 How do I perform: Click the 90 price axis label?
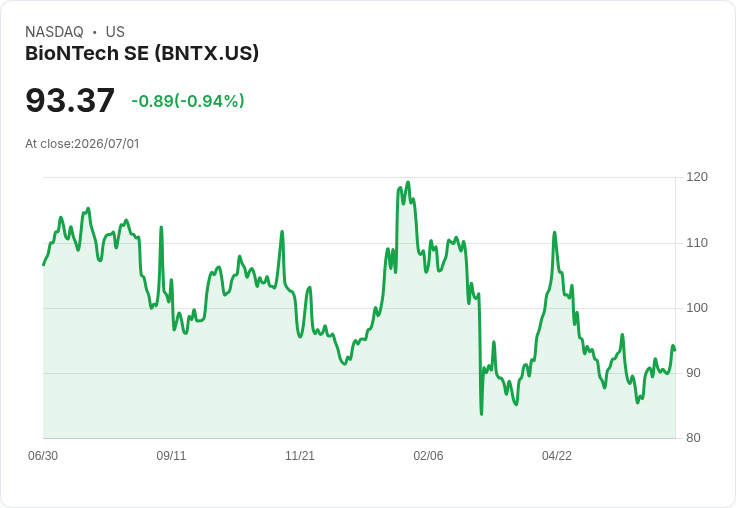693,373
